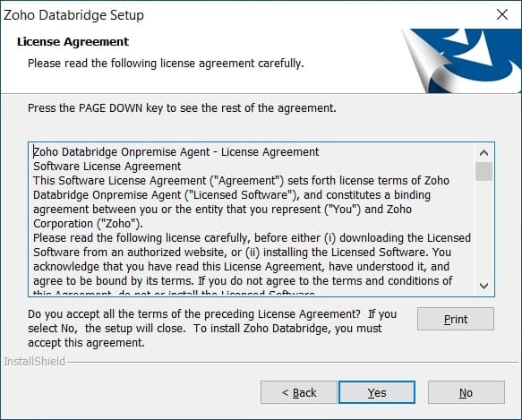The height and width of the screenshot is (420, 522).
Task: Click the 'Press the PAGE DOWN key' instruction text
Action: tap(182, 108)
